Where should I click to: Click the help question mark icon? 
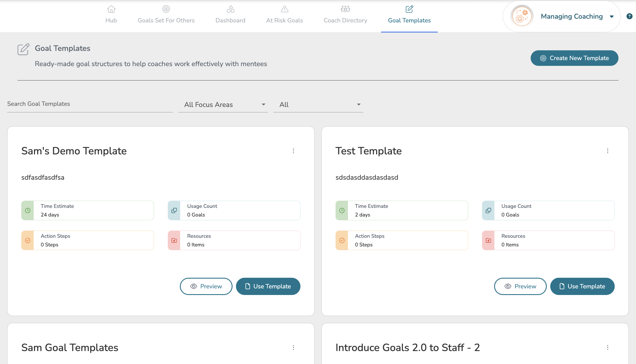click(x=629, y=16)
